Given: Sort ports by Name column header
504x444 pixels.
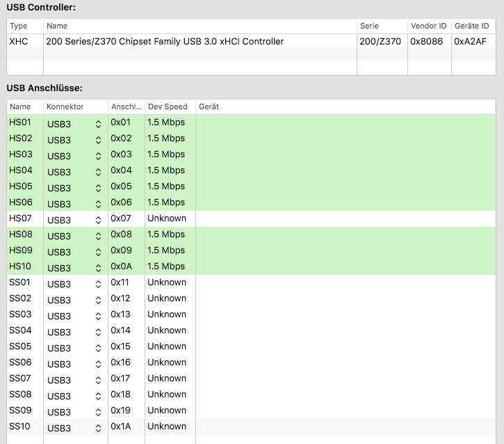Looking at the screenshot, I should coord(25,106).
